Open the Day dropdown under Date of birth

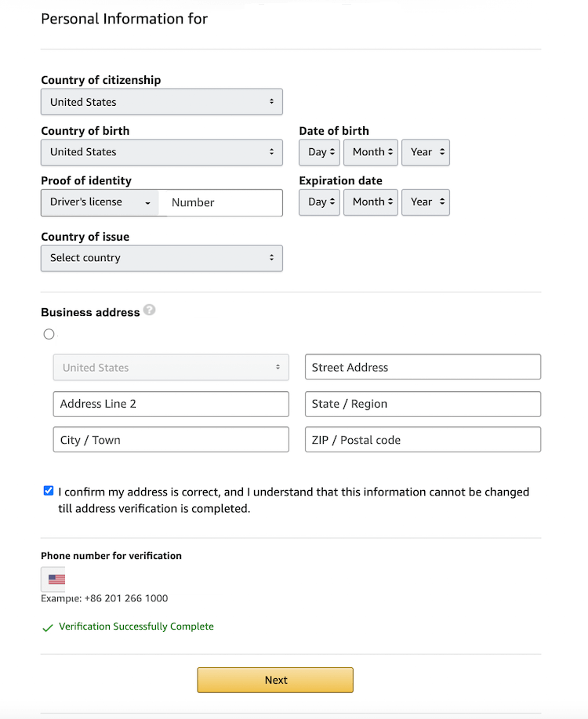tap(318, 152)
